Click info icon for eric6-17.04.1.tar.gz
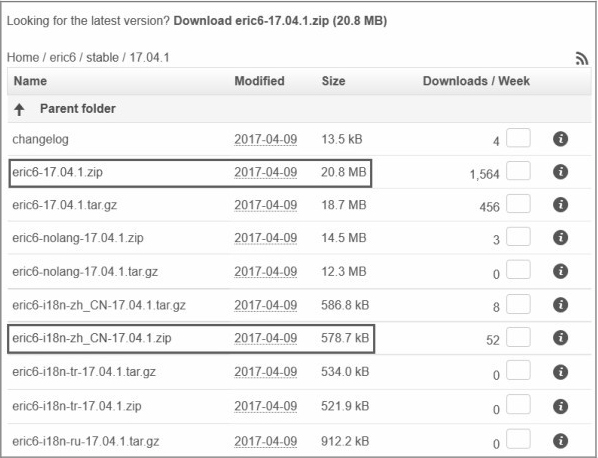 (x=560, y=205)
